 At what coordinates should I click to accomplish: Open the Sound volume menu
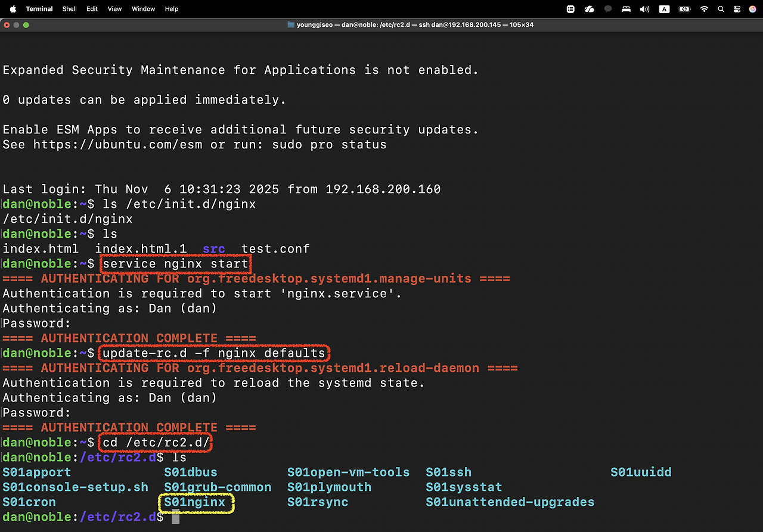(644, 9)
